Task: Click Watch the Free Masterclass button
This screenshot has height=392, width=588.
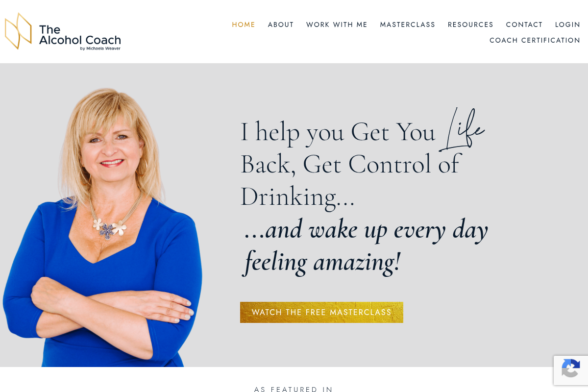Action: [x=321, y=312]
